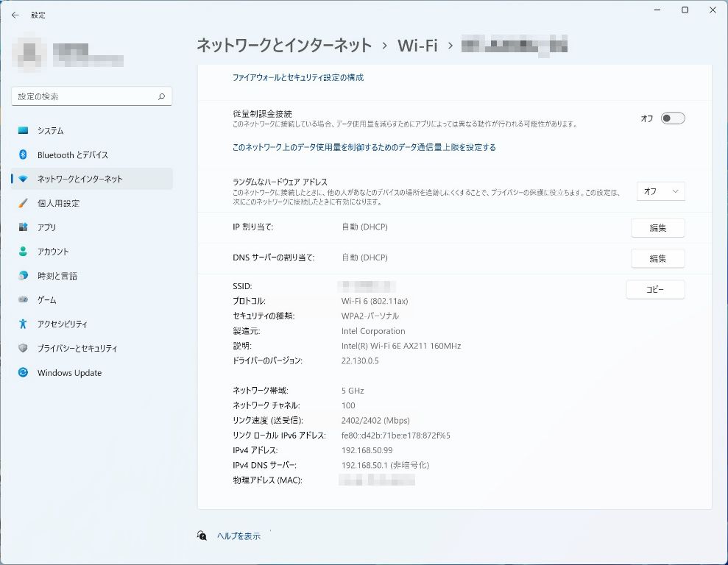Focus the 設定の検索 search field
The image size is (728, 565).
tap(85, 96)
